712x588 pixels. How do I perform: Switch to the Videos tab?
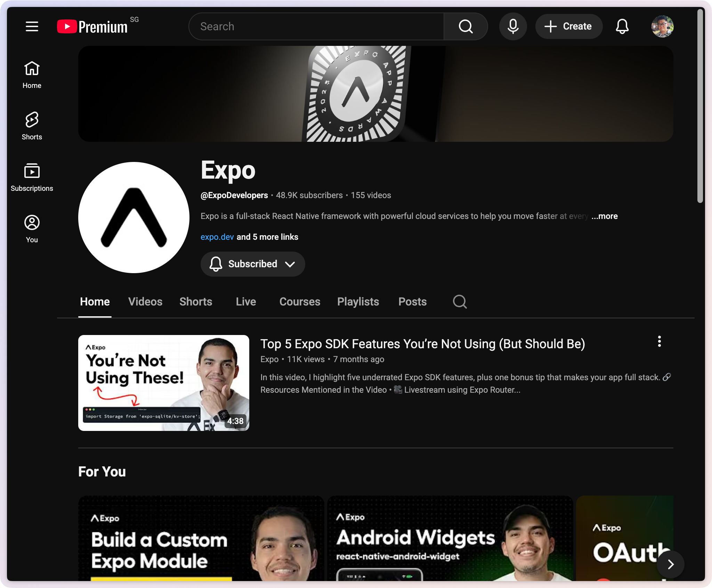(x=145, y=302)
